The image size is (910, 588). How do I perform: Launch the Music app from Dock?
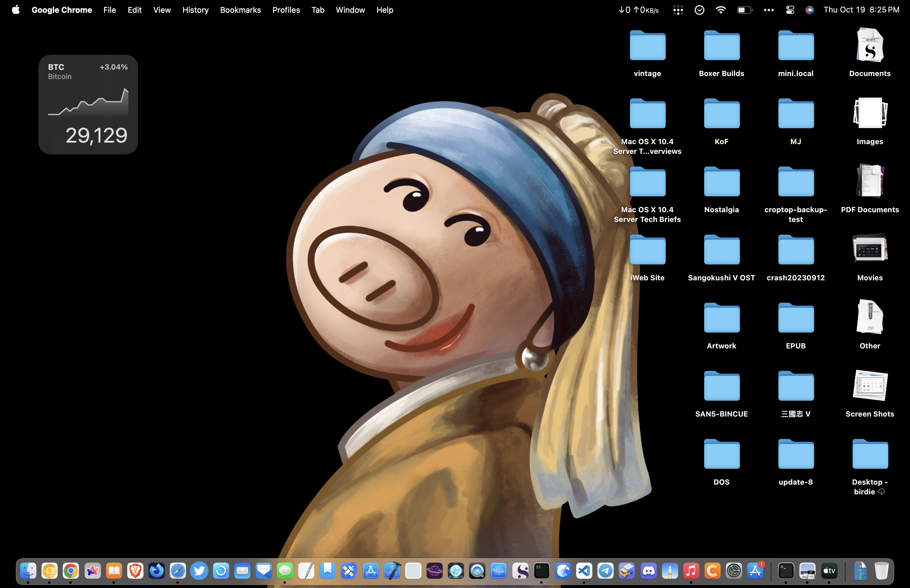pos(691,571)
